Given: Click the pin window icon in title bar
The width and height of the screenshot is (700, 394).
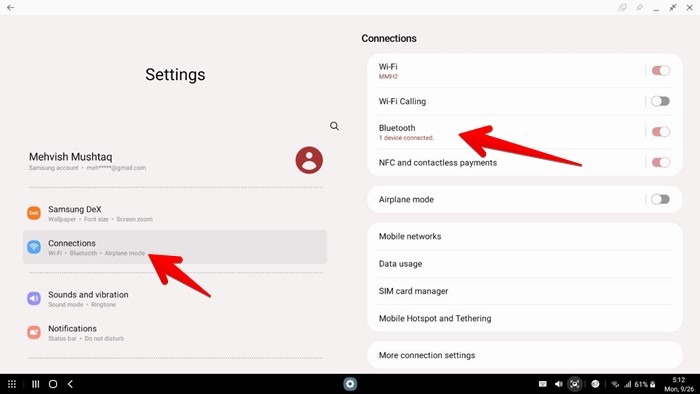Looking at the screenshot, I should tap(639, 7).
